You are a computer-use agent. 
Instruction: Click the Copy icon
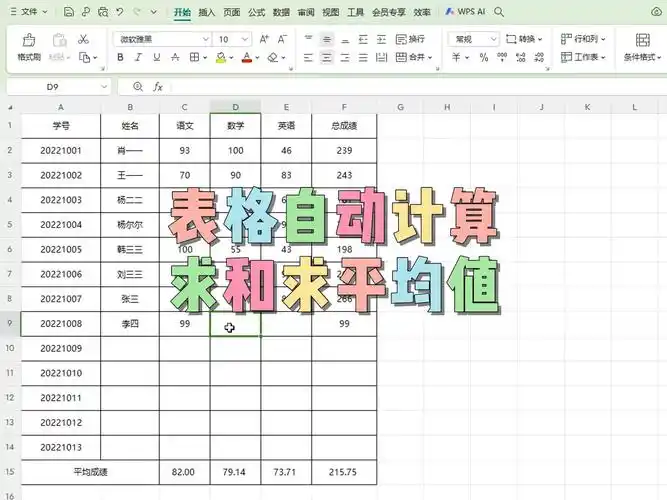point(85,57)
